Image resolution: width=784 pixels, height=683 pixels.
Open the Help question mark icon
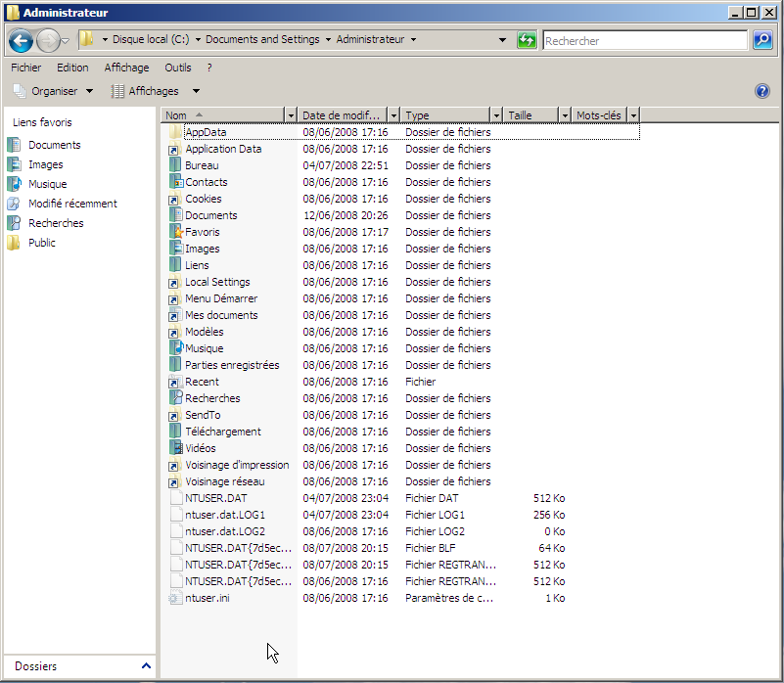(762, 91)
